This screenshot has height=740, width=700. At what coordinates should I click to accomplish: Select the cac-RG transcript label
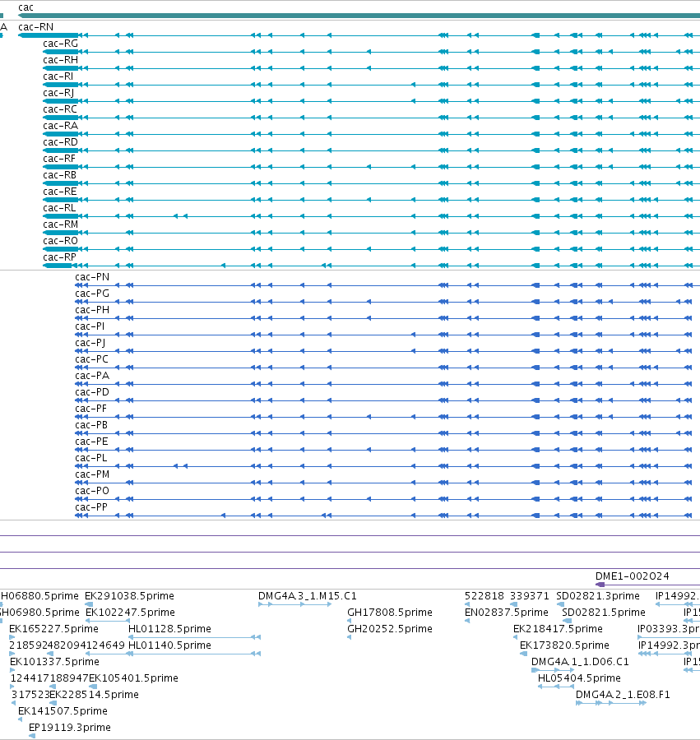coord(60,44)
